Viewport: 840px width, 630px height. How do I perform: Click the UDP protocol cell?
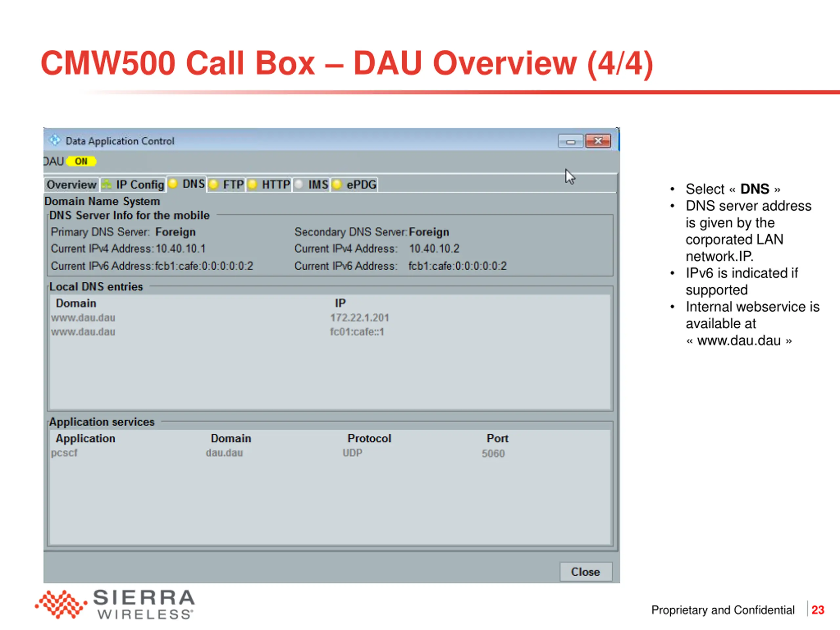(x=352, y=453)
